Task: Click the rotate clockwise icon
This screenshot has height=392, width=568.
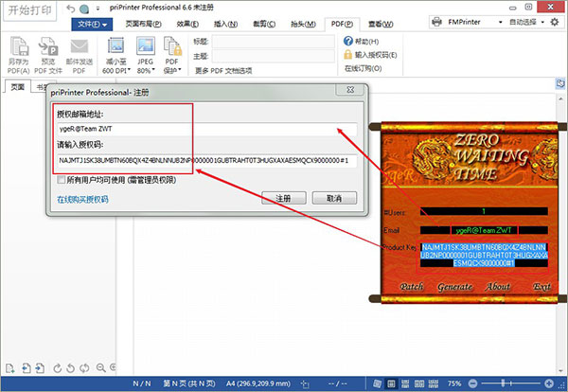Action: pos(57,368)
